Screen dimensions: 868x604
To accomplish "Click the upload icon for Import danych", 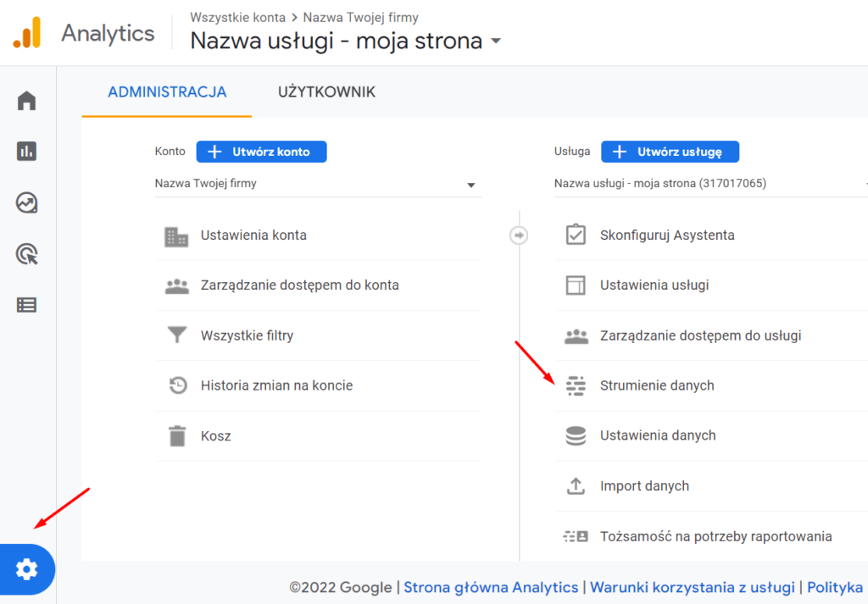I will pos(576,486).
